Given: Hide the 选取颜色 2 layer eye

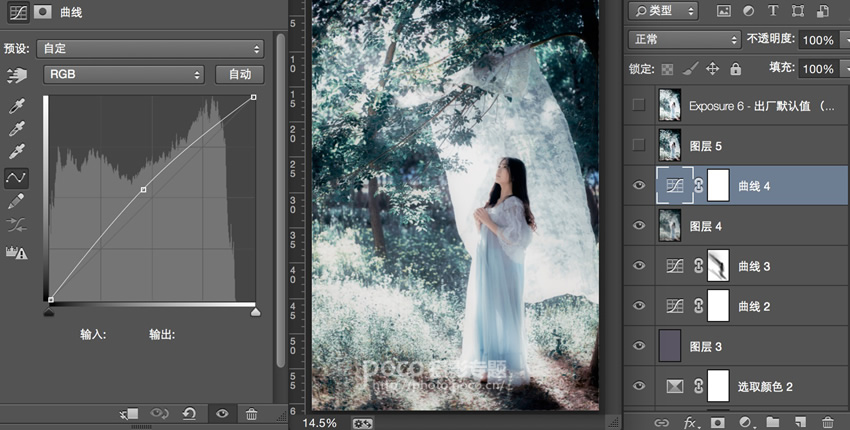Looking at the screenshot, I should coord(639,386).
